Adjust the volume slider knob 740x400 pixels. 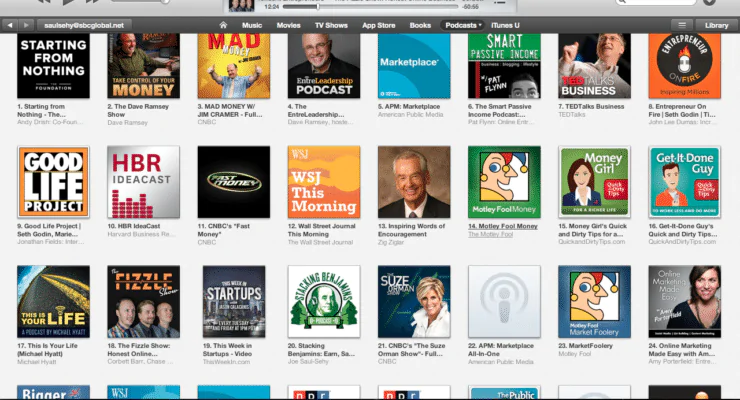(165, 2)
